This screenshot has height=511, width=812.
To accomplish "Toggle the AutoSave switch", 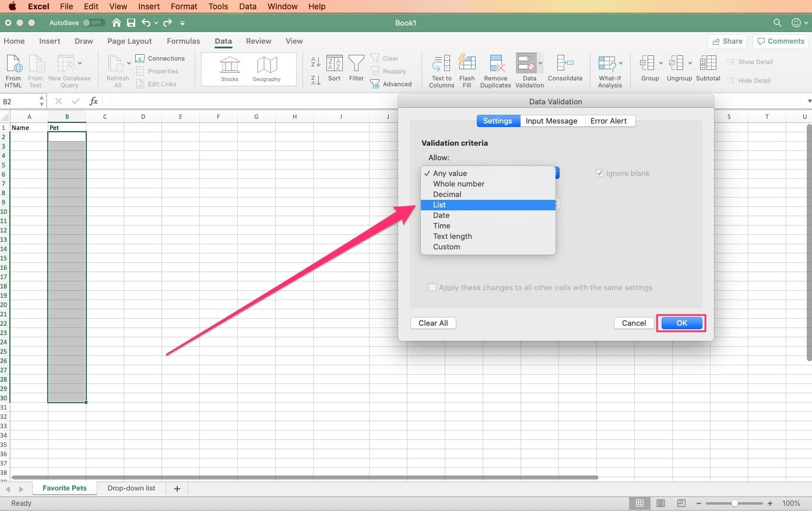I will 93,23.
